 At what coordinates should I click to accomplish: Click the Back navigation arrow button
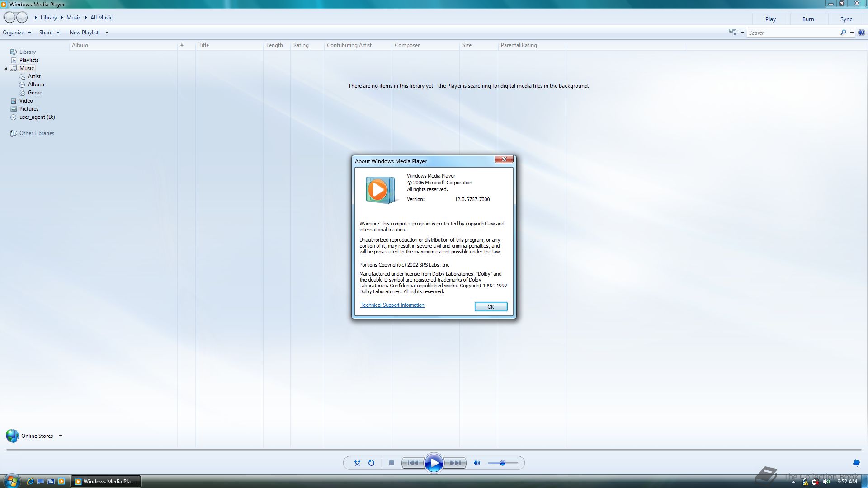[9, 18]
